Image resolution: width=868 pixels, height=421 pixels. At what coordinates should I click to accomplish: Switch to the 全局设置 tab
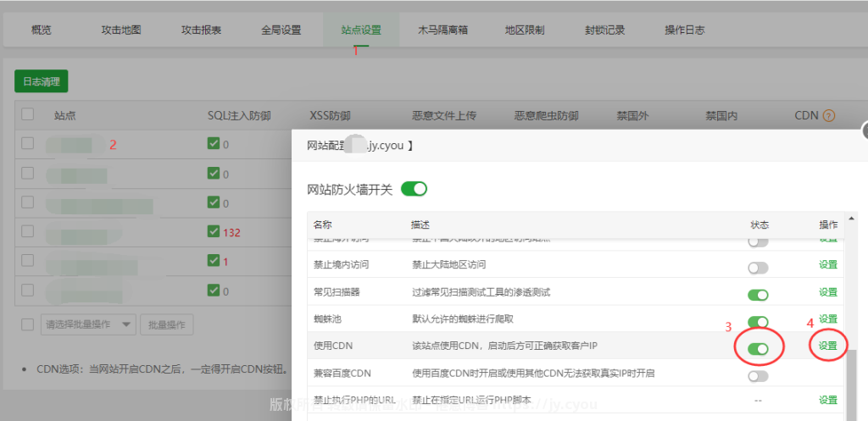click(281, 30)
